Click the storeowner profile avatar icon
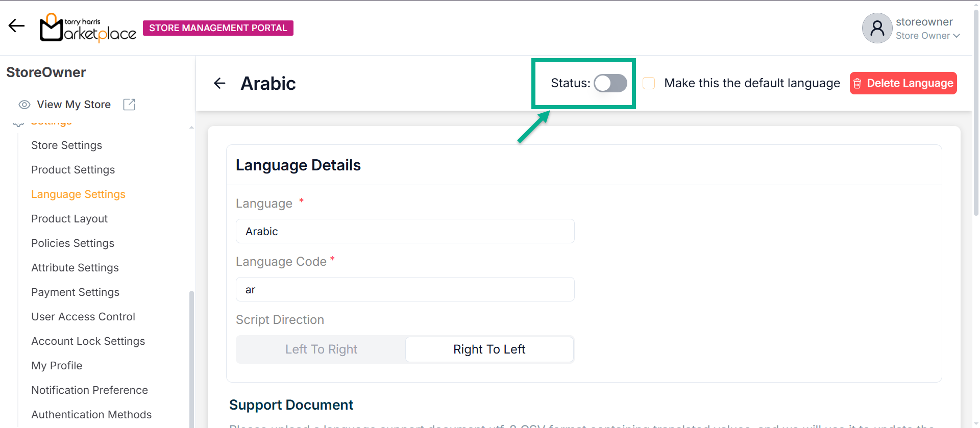 876,28
